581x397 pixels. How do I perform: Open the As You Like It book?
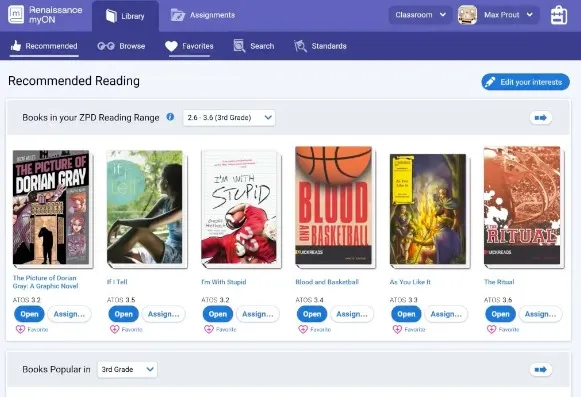tap(406, 314)
